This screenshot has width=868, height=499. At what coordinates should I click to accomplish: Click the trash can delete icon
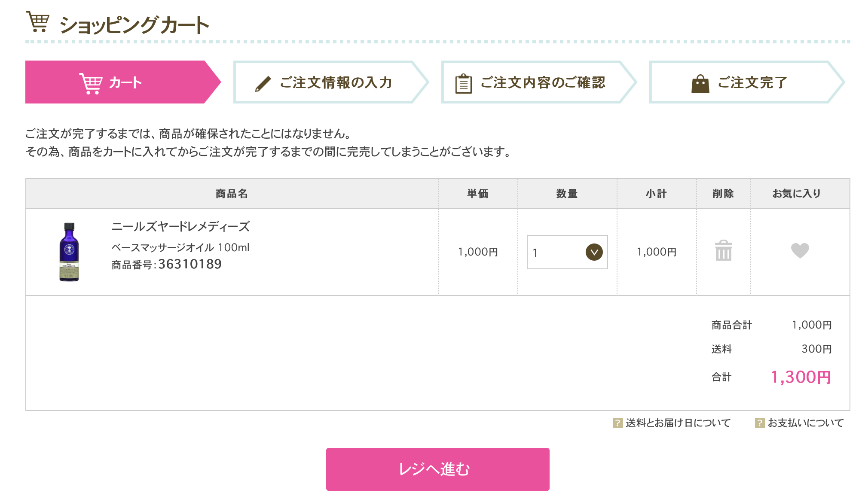pyautogui.click(x=723, y=250)
